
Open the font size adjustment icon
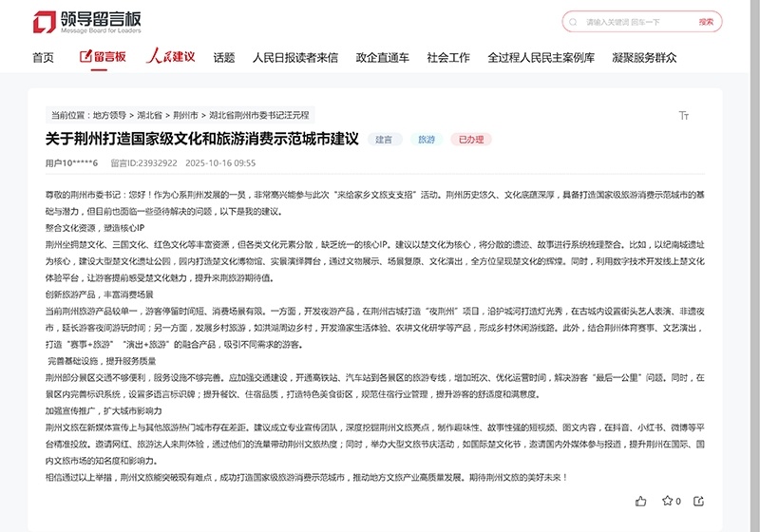point(683,115)
